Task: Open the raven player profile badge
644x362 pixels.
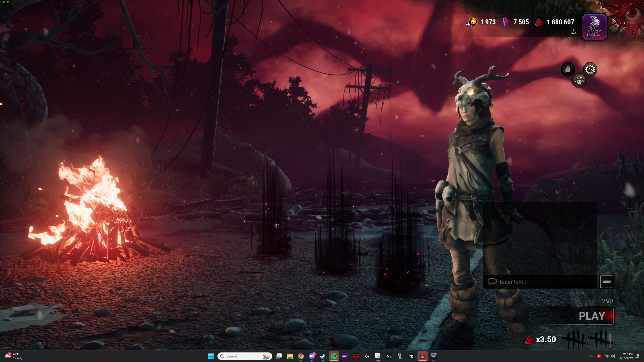Action: coord(594,27)
